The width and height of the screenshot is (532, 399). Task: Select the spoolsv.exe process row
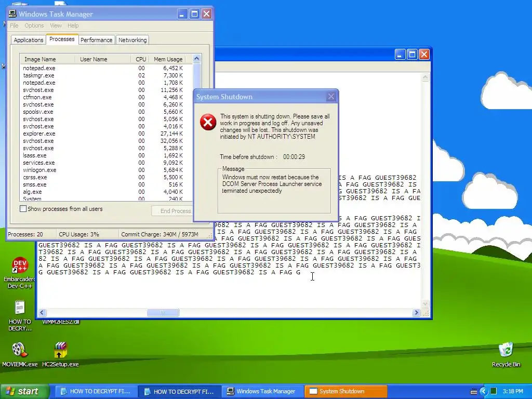click(103, 112)
